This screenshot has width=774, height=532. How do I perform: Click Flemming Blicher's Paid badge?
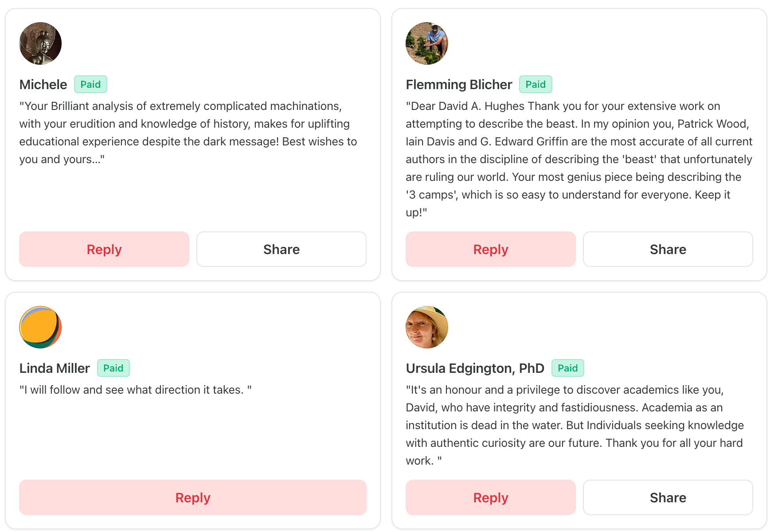(536, 84)
